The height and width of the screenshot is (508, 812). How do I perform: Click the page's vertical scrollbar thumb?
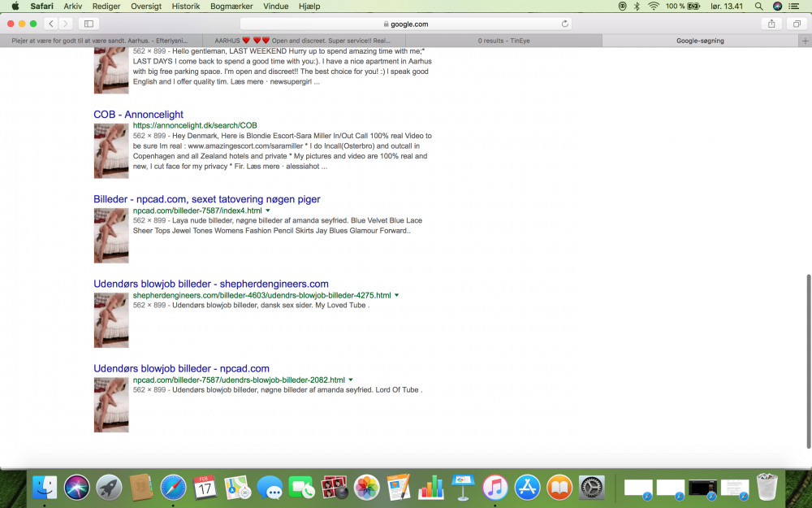click(x=809, y=360)
